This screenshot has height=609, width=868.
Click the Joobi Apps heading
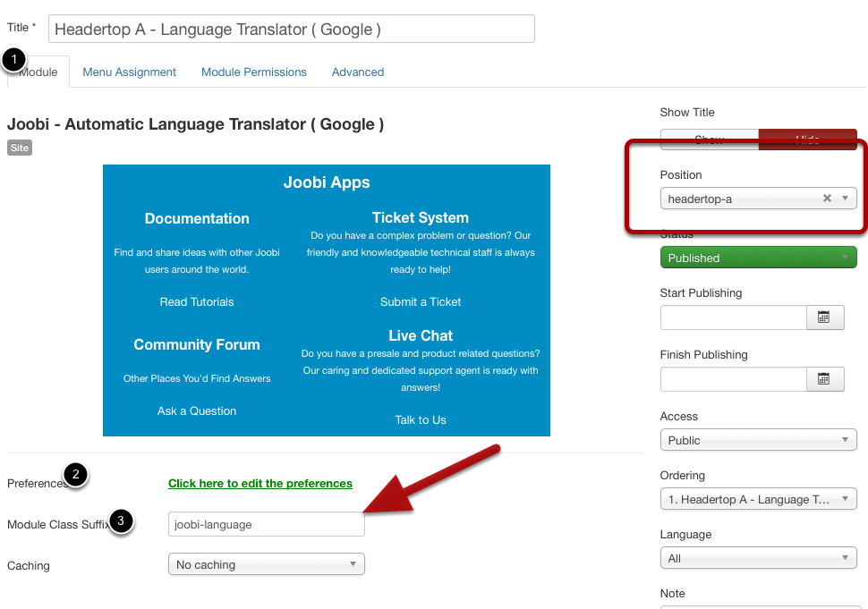coord(327,182)
